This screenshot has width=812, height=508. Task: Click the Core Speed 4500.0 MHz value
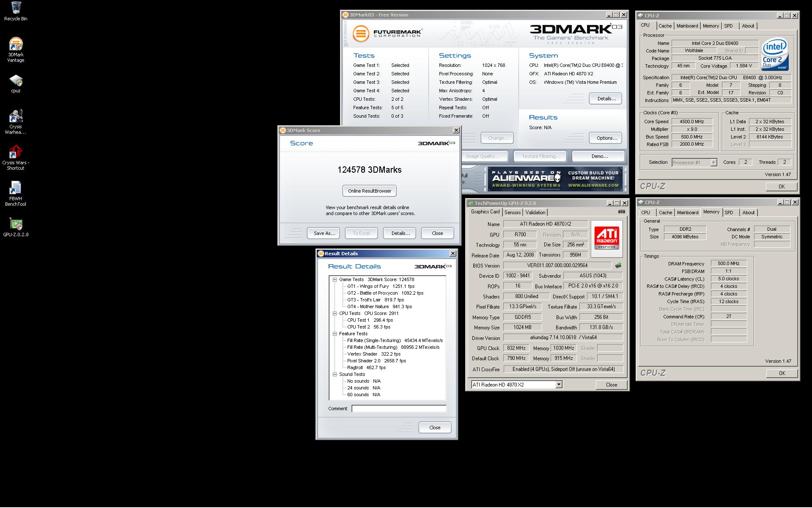tap(691, 121)
